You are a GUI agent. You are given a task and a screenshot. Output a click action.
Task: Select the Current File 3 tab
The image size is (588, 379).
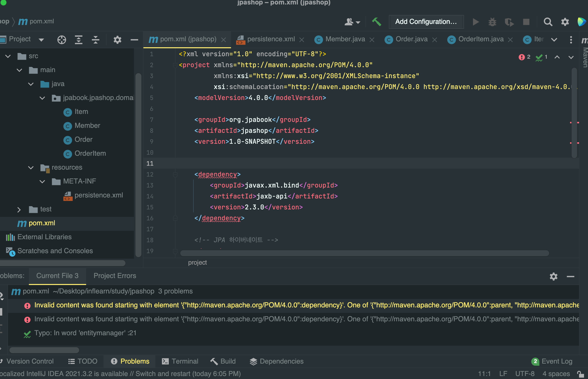click(x=57, y=276)
